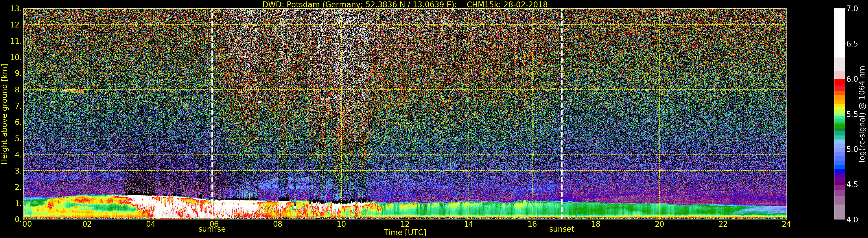Click the y-axis tick label 1
This screenshot has width=868, height=238.
(x=18, y=203)
